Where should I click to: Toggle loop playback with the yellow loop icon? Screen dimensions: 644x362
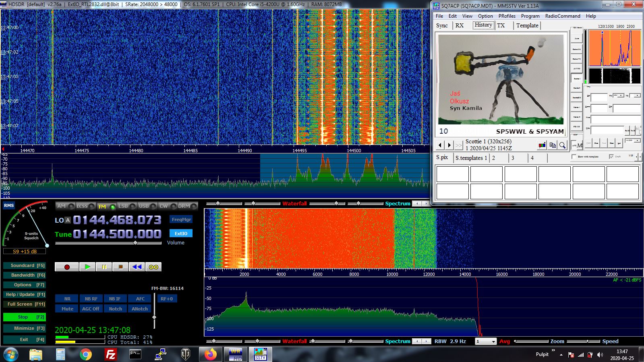pyautogui.click(x=153, y=267)
